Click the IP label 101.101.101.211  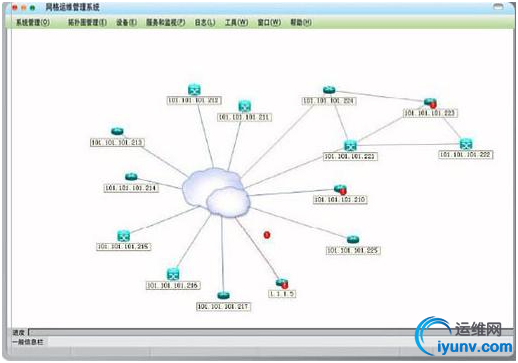pyautogui.click(x=245, y=117)
